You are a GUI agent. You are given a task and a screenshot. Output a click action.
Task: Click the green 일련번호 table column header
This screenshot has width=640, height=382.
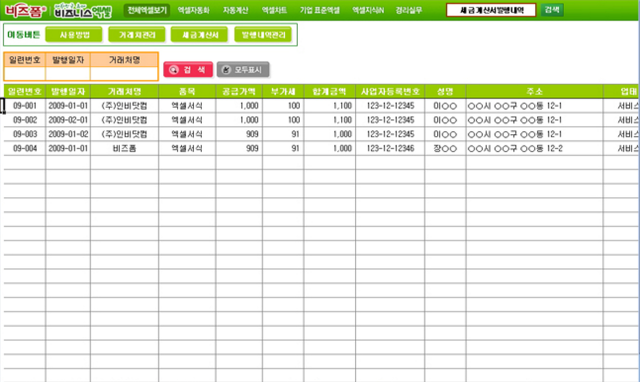pos(25,91)
